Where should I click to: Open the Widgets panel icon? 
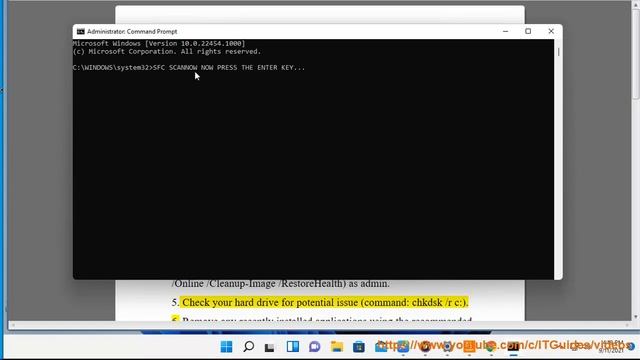[292, 347]
